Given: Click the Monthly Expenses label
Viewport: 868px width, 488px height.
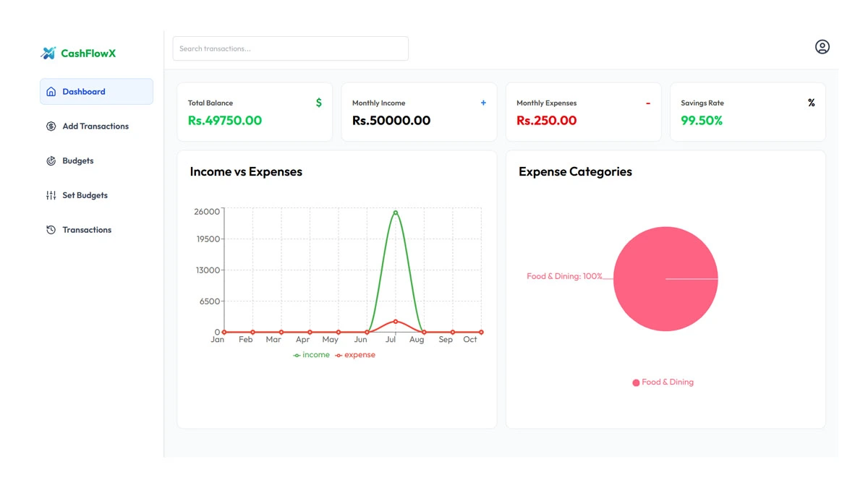Looking at the screenshot, I should pos(546,103).
